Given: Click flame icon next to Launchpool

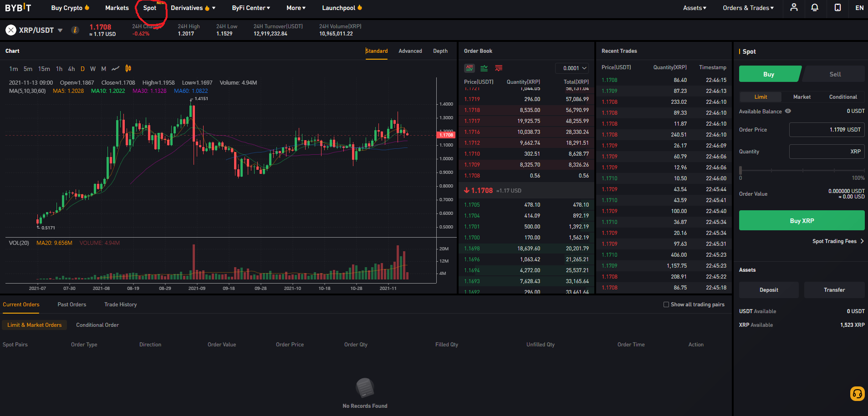Looking at the screenshot, I should 360,7.
